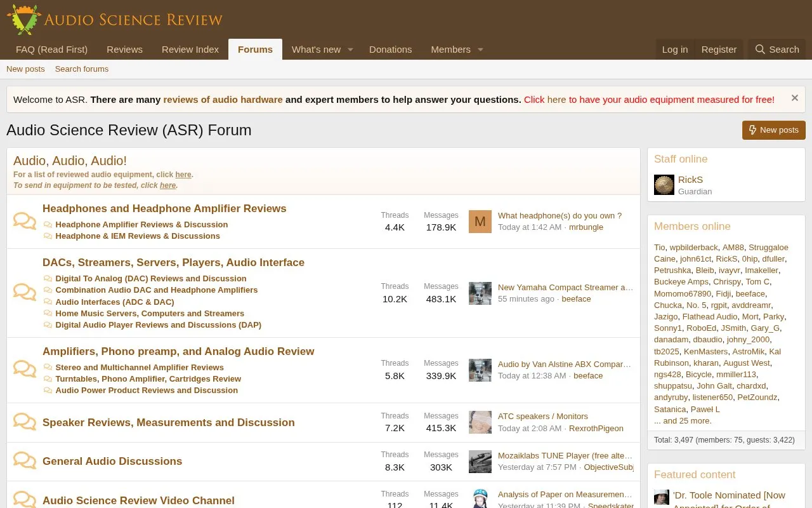Click mrbungle's orange M avatar
This screenshot has height=508, width=812.
tap(480, 222)
